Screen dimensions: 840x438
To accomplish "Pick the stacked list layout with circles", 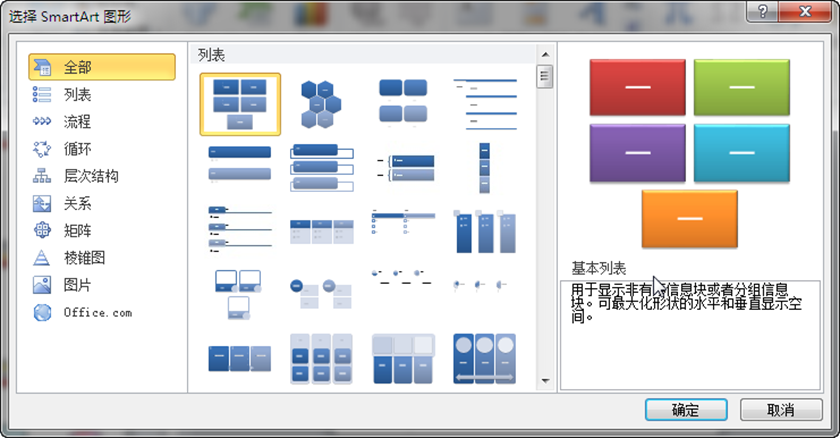I will pyautogui.click(x=321, y=293).
